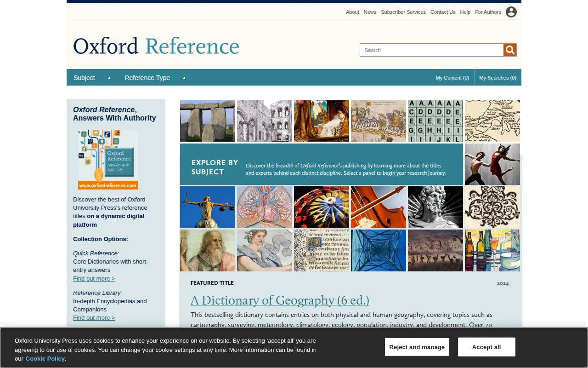Image resolution: width=588 pixels, height=368 pixels.
Task: Select the marble bust sculpture thumbnail
Action: point(435,207)
